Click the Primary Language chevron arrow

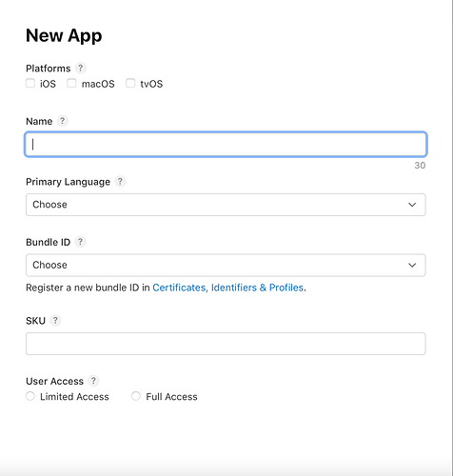coord(412,205)
